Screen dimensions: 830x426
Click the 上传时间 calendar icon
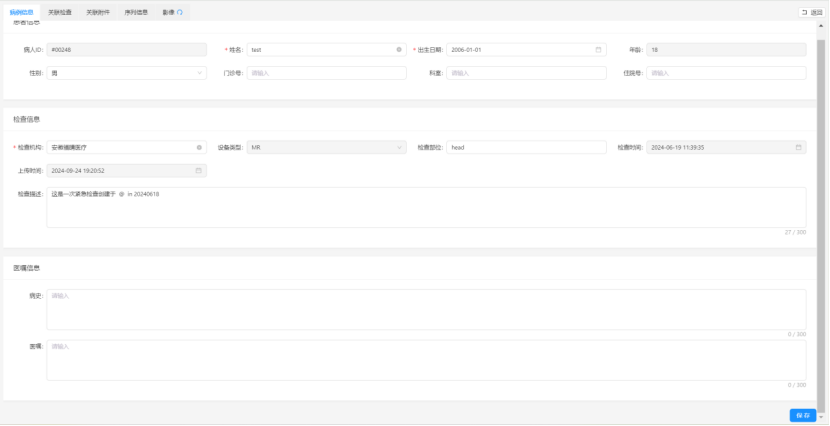click(199, 171)
